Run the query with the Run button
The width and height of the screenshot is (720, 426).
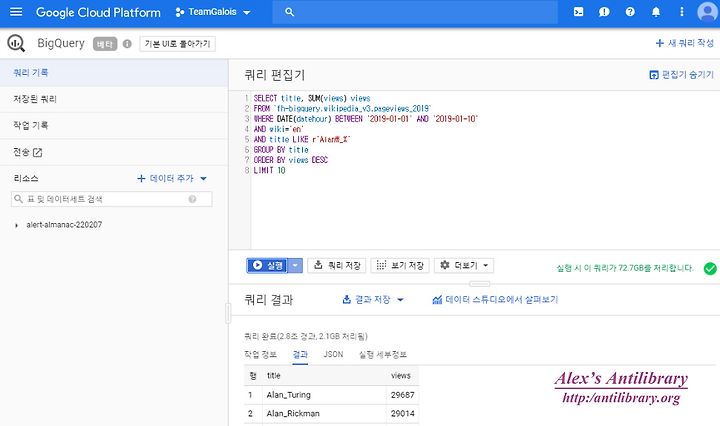point(267,265)
